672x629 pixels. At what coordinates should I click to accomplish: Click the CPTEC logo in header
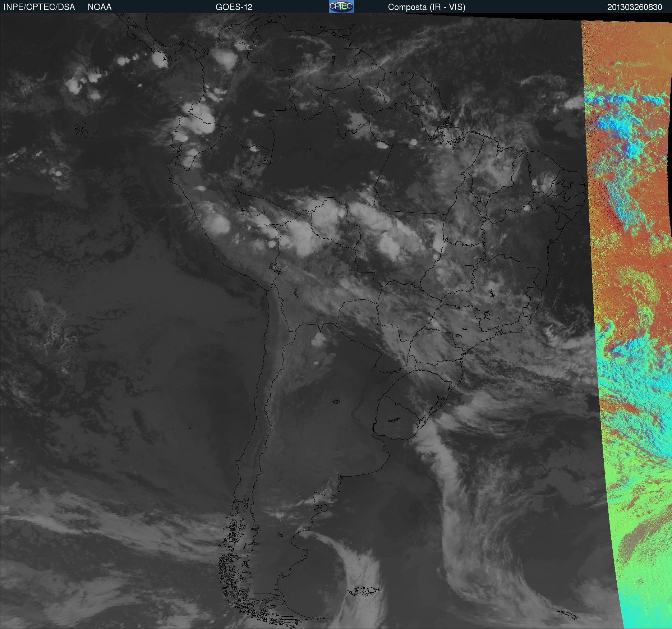341,6
